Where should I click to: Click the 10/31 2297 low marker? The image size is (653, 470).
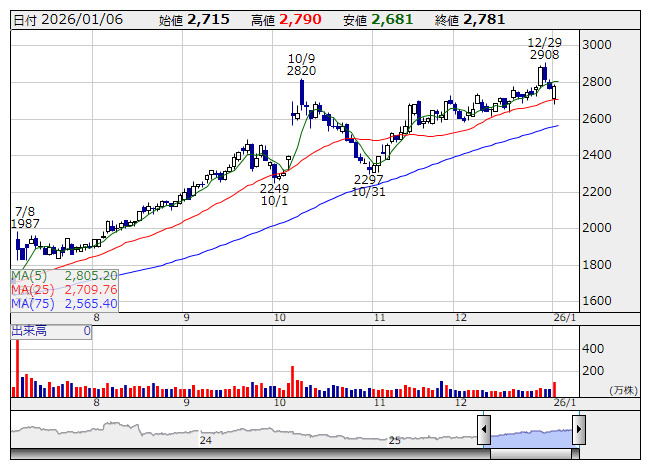(x=369, y=185)
